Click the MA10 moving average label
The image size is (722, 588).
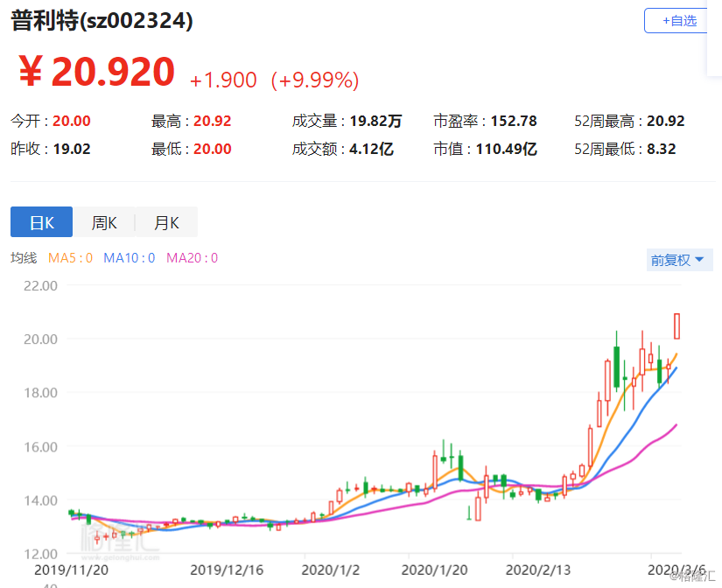pos(130,258)
